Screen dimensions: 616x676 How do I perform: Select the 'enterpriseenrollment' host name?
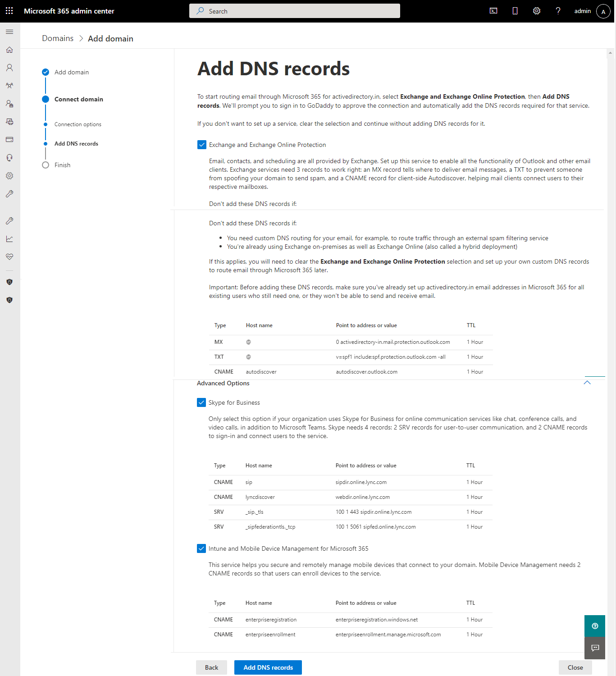tap(270, 635)
